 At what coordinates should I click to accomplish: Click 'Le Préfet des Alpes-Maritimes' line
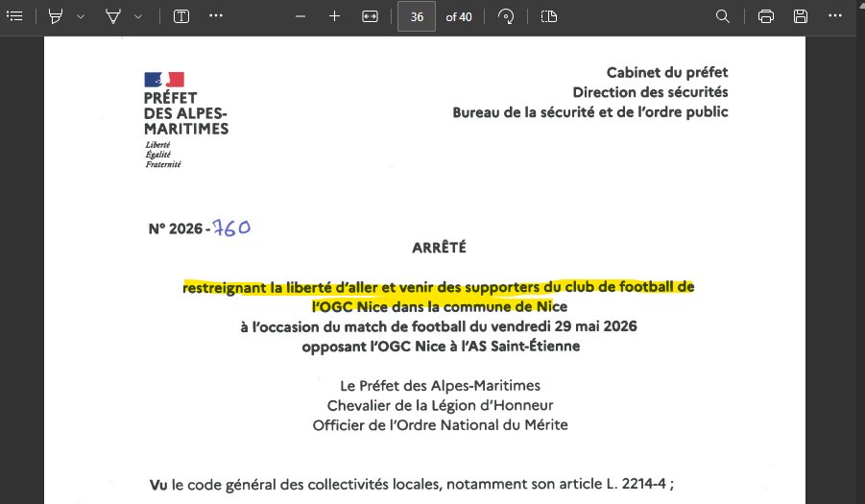pos(441,386)
